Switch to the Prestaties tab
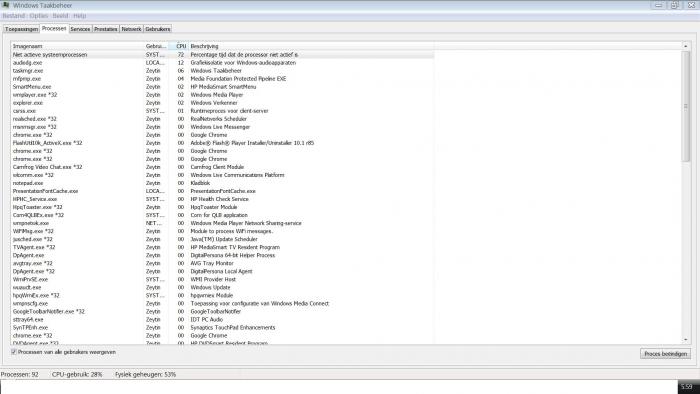Viewport: 700px width, 394px height. point(106,29)
